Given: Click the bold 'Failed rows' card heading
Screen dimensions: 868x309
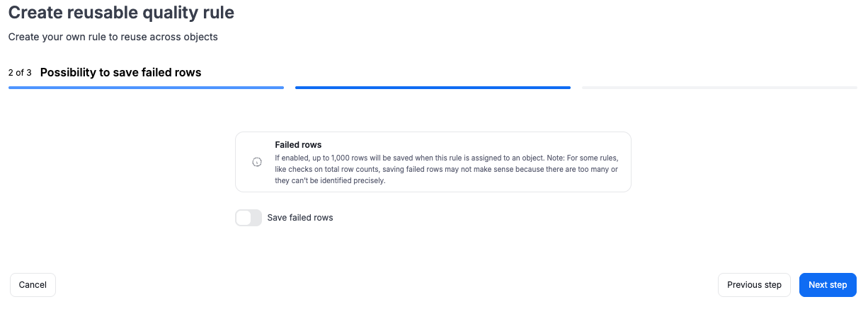Looking at the screenshot, I should (x=298, y=145).
